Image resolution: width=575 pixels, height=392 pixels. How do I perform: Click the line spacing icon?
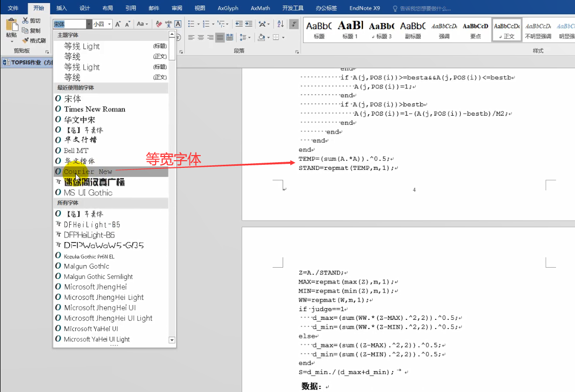243,37
